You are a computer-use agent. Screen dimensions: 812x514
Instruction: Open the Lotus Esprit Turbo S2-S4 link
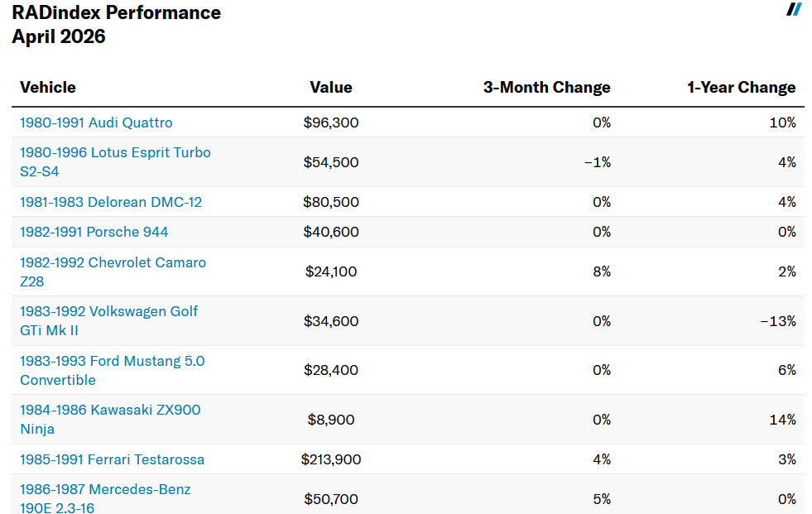tap(115, 161)
